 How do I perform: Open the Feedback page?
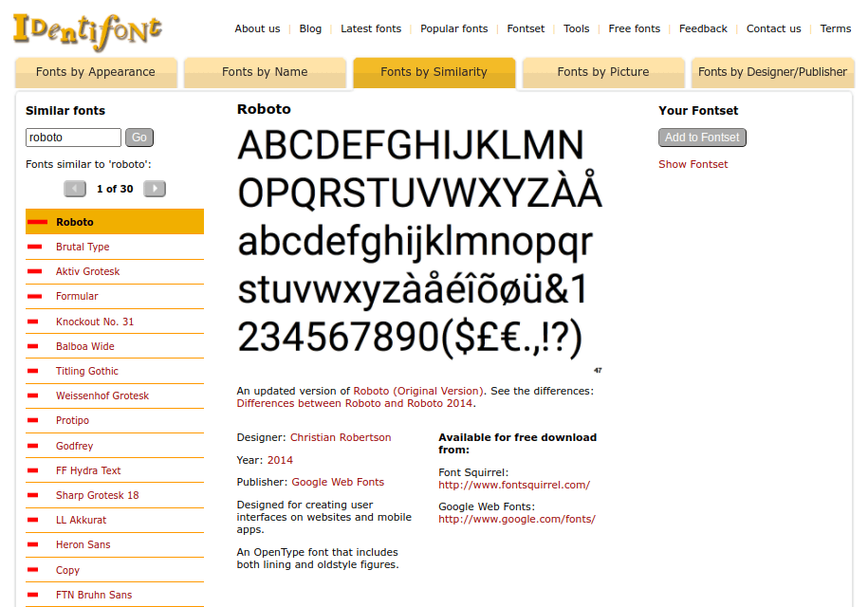[x=703, y=28]
